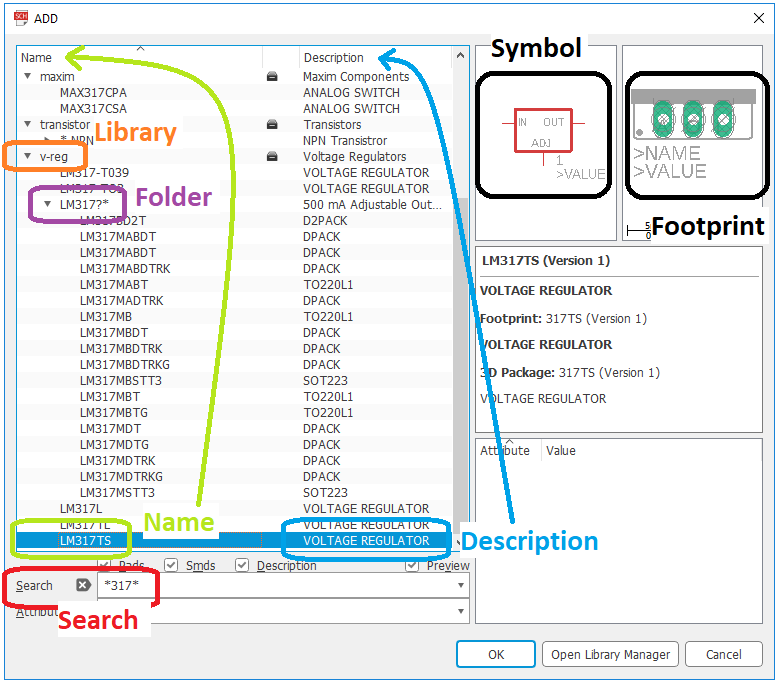Collapse the maxim library tree node
The width and height of the screenshot is (782, 687).
pyautogui.click(x=28, y=76)
